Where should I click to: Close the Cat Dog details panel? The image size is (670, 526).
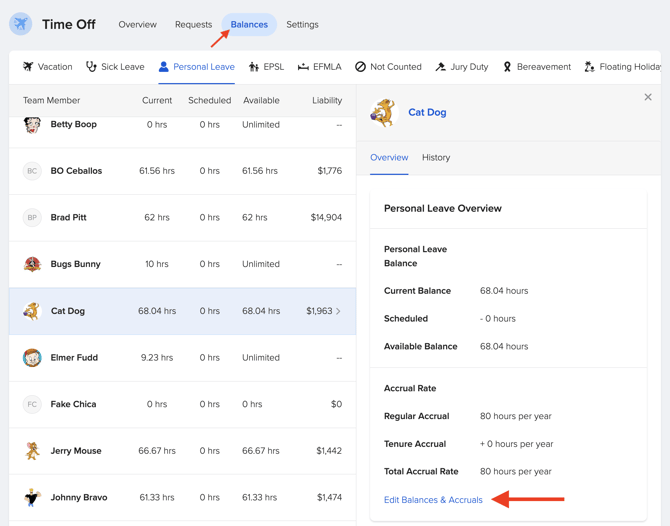pyautogui.click(x=648, y=97)
